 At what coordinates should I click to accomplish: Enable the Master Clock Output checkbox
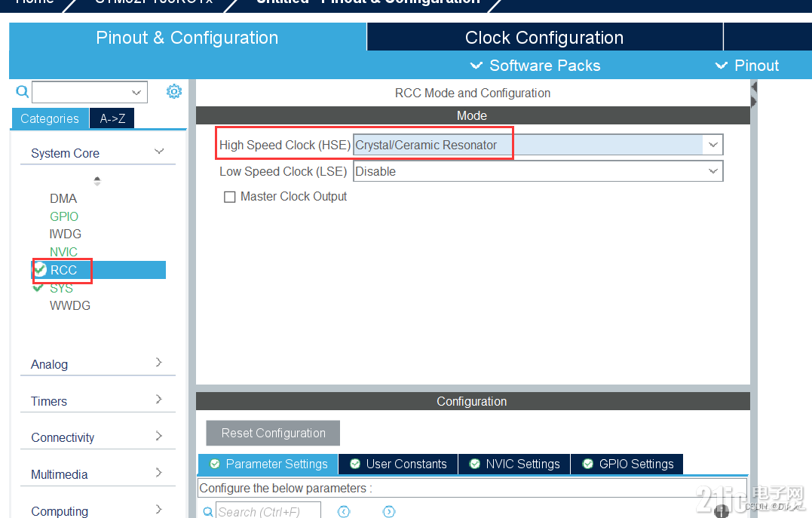(229, 197)
